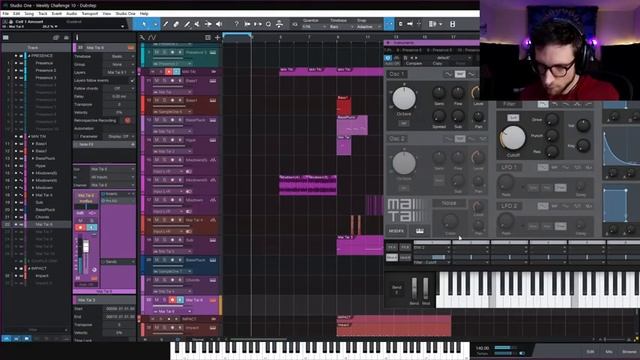This screenshot has width=640, height=360.
Task: Click the Noise section label button
Action: tap(449, 203)
